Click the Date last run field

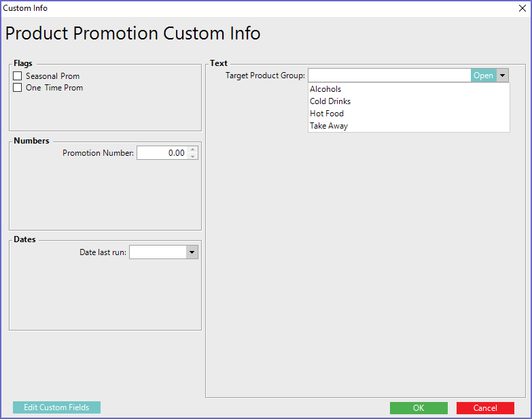[x=157, y=252]
